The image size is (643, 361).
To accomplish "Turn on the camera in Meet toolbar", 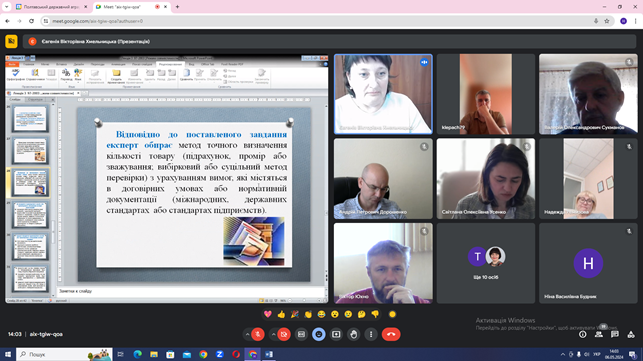I will 284,334.
